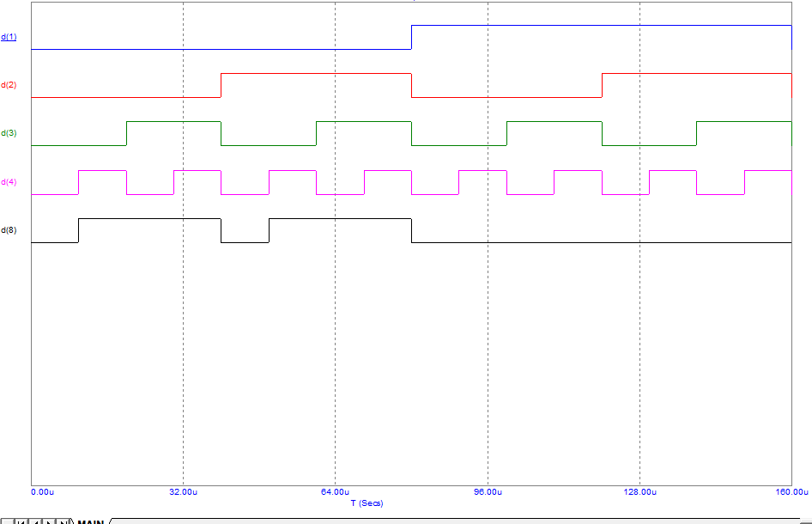Go to next page tab arrow
Viewport: 812px width, 524px height.
(x=49, y=521)
